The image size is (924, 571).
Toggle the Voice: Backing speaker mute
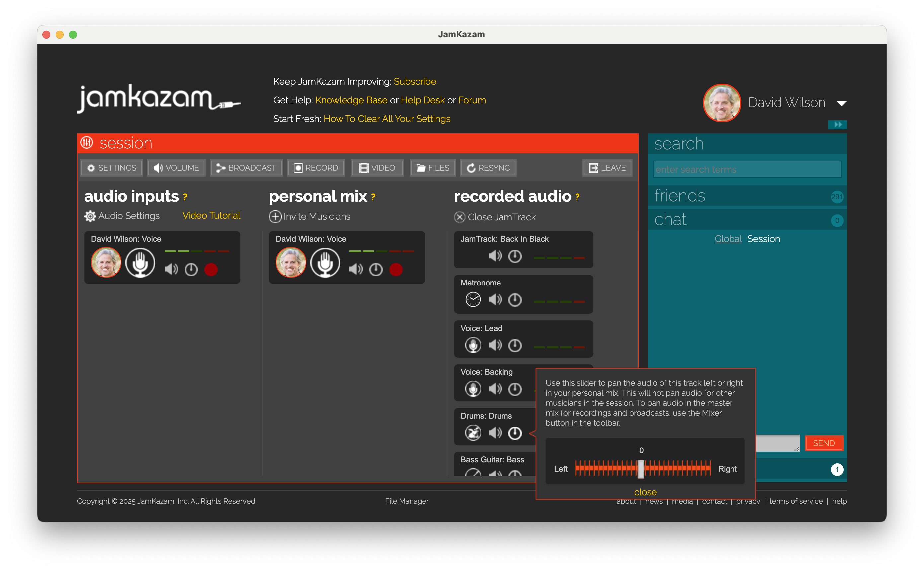pos(495,389)
